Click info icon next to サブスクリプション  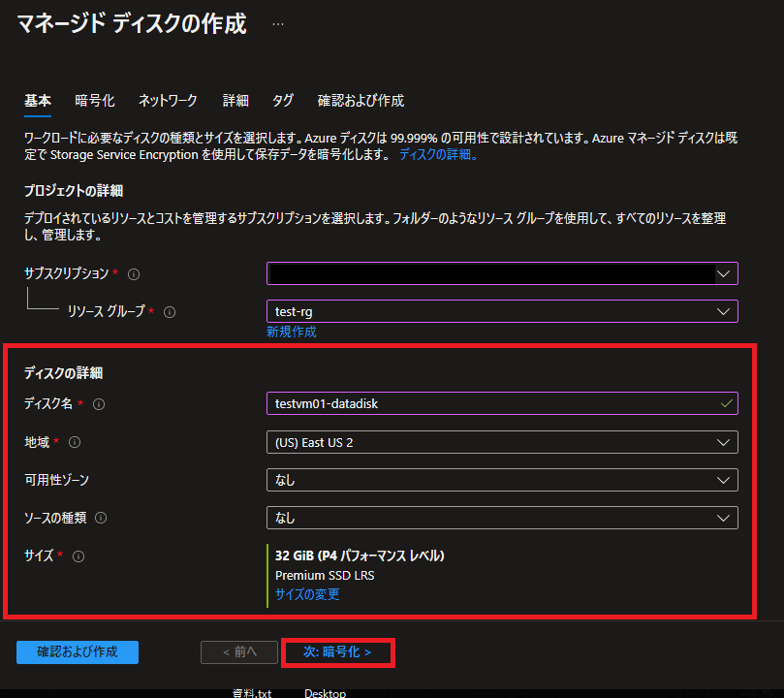pos(134,274)
